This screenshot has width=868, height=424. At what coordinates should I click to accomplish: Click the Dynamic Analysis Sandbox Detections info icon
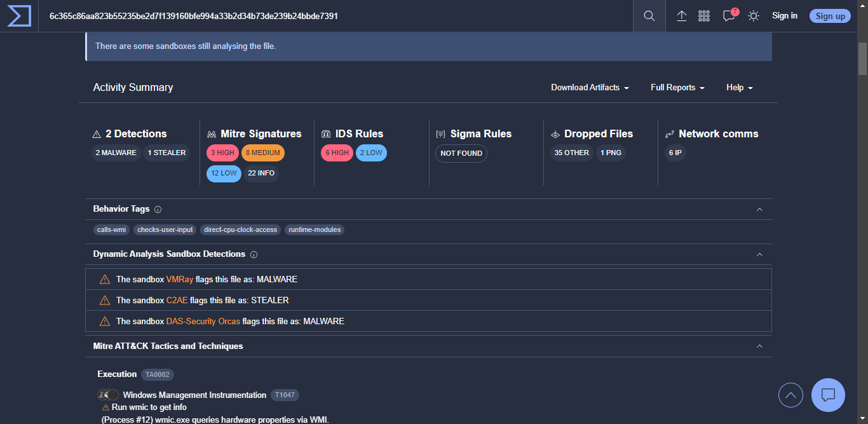pyautogui.click(x=254, y=254)
